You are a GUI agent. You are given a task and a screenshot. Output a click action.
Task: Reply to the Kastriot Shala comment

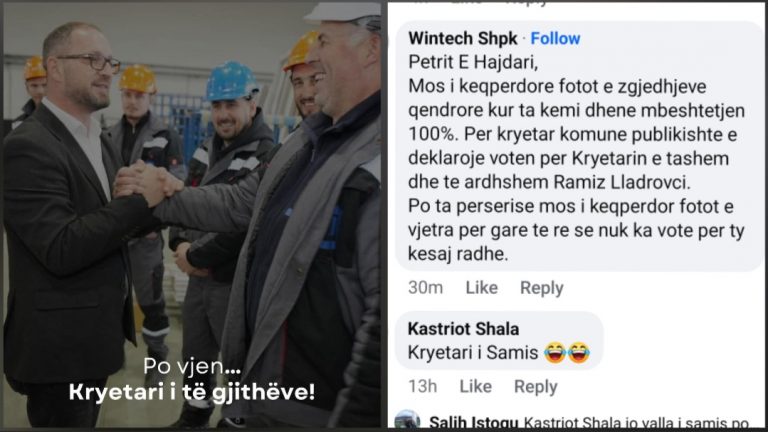(x=536, y=387)
